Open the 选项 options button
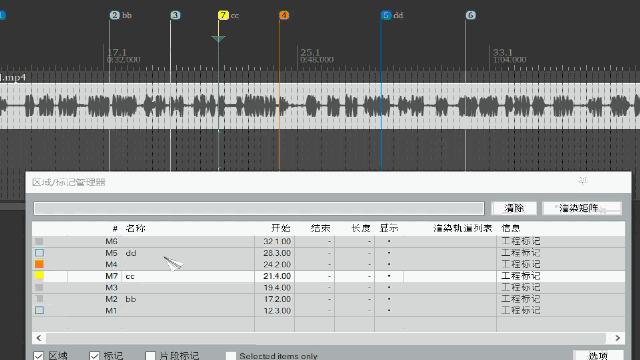Viewport: 640px width, 360px height. point(598,356)
